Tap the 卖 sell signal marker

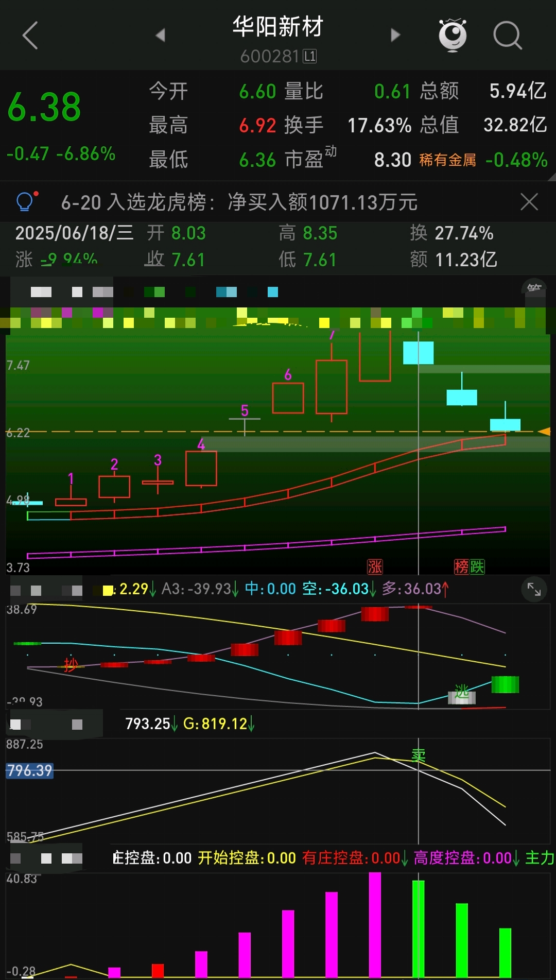(419, 755)
